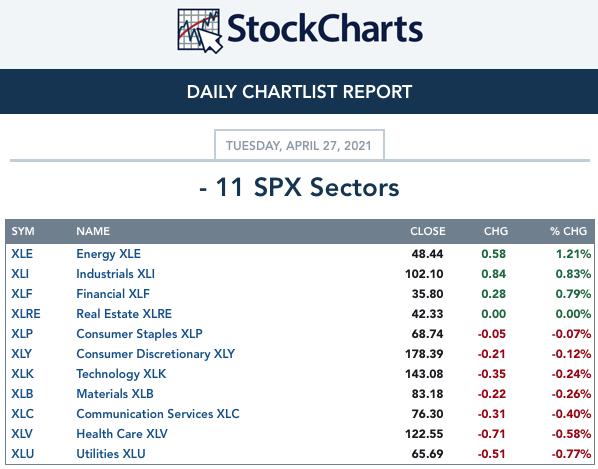
Task: Open the XLE symbol link
Action: point(22,254)
